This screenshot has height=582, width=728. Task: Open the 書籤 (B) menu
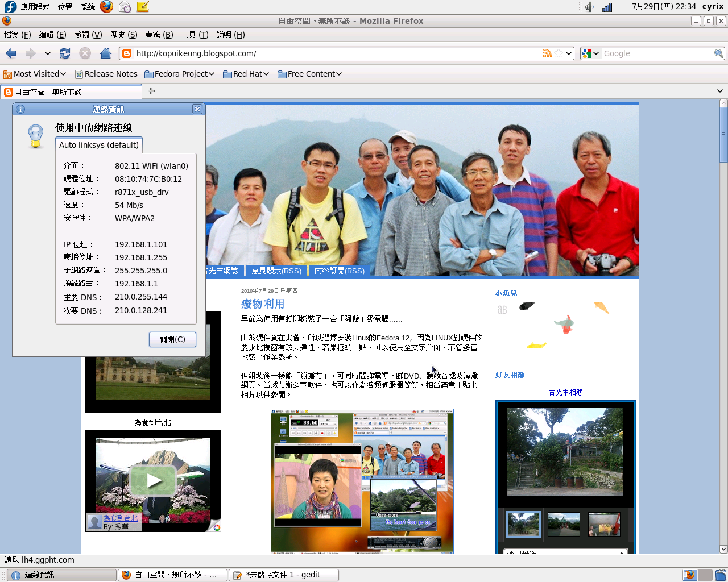[159, 35]
